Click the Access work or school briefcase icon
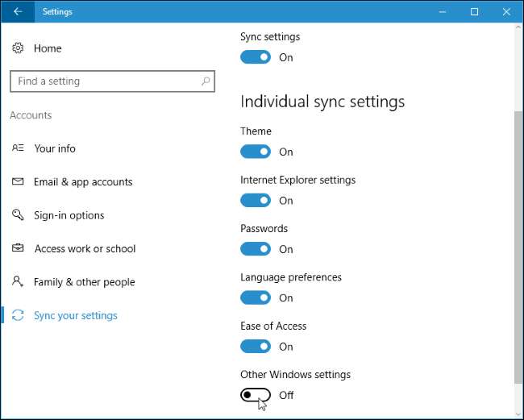Screen dimensions: 524x420 click(x=18, y=249)
